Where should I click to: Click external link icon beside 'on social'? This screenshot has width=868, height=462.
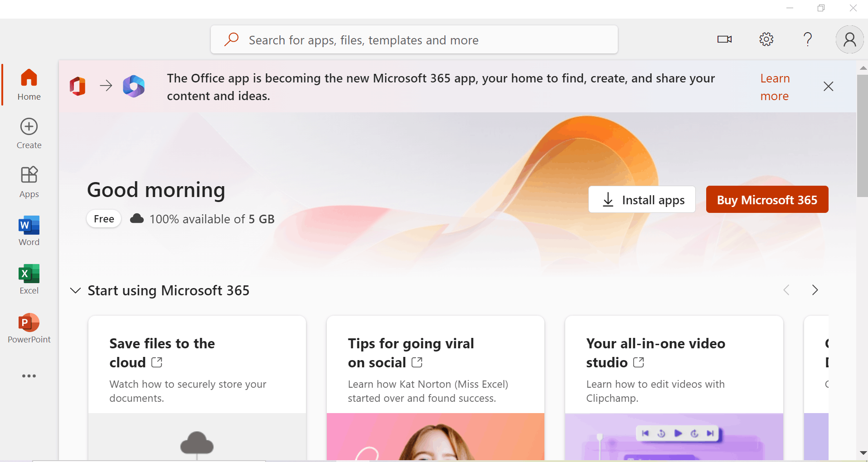417,362
